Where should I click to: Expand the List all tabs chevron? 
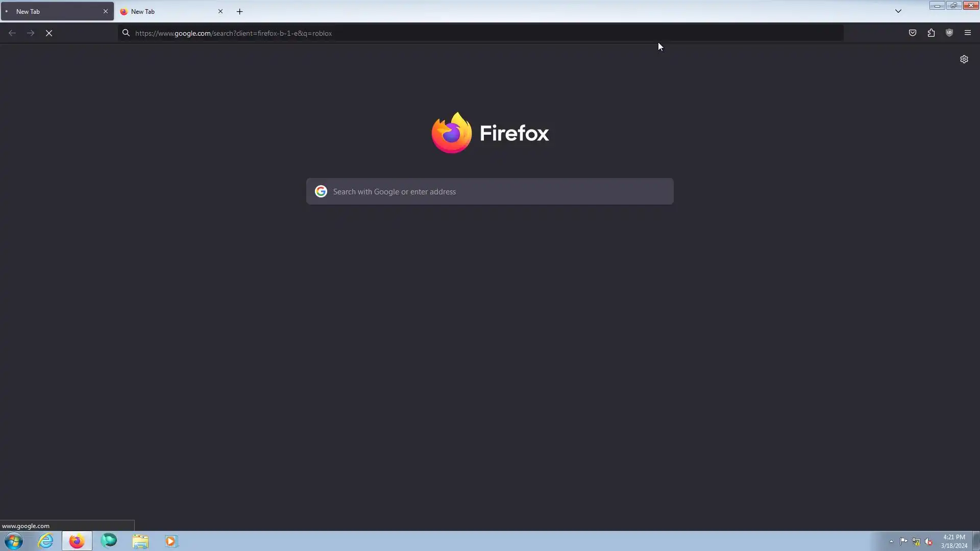coord(898,11)
